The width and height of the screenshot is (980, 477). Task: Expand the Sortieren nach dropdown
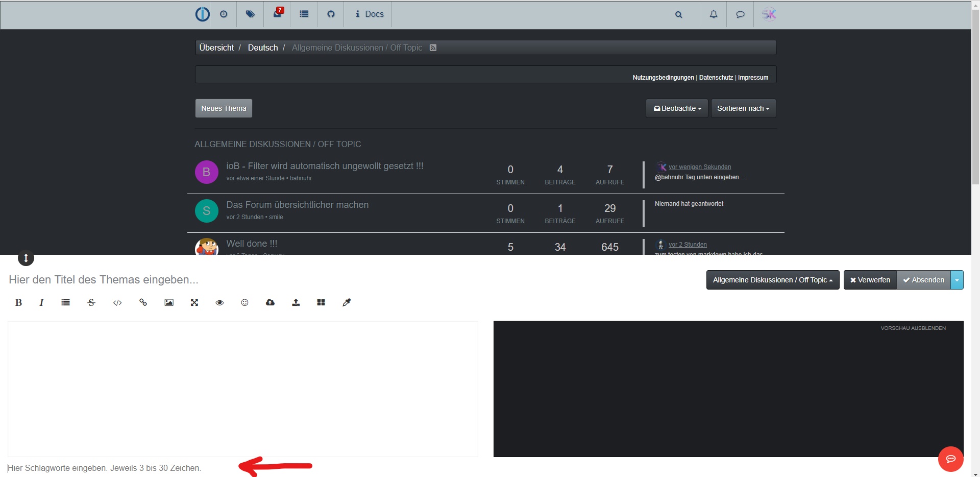(x=743, y=108)
